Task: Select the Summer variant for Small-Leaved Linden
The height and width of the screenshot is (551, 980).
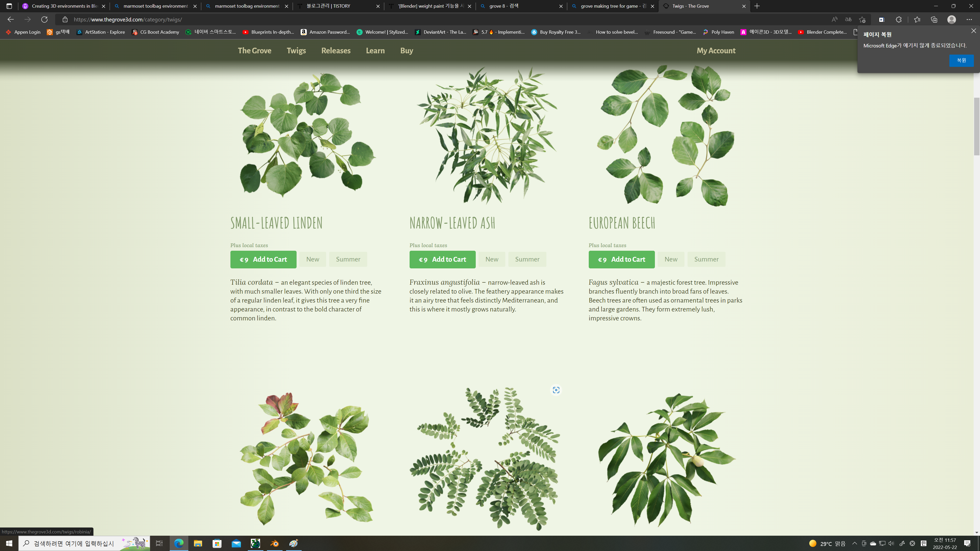Action: (348, 259)
